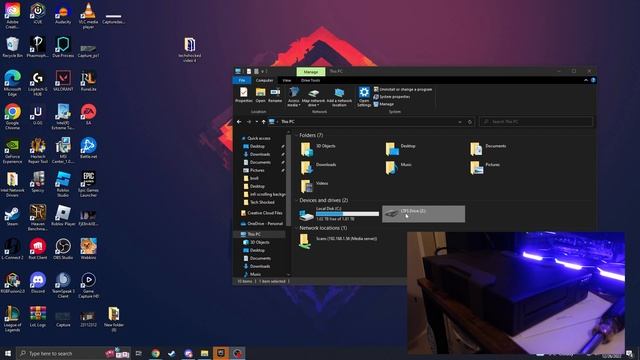The width and height of the screenshot is (640, 360).
Task: Collapse the Devices and drives group
Action: [x=297, y=200]
